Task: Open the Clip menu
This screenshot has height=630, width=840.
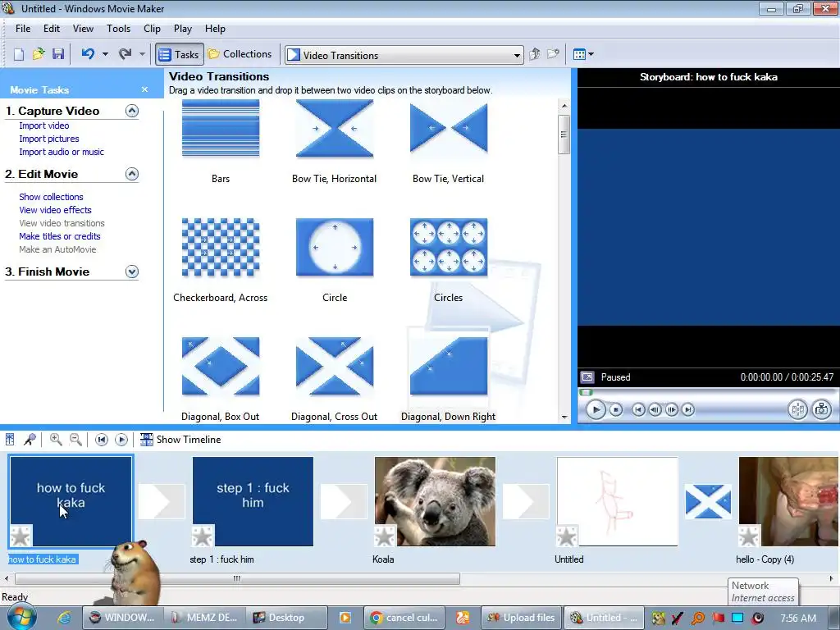Action: pos(152,29)
